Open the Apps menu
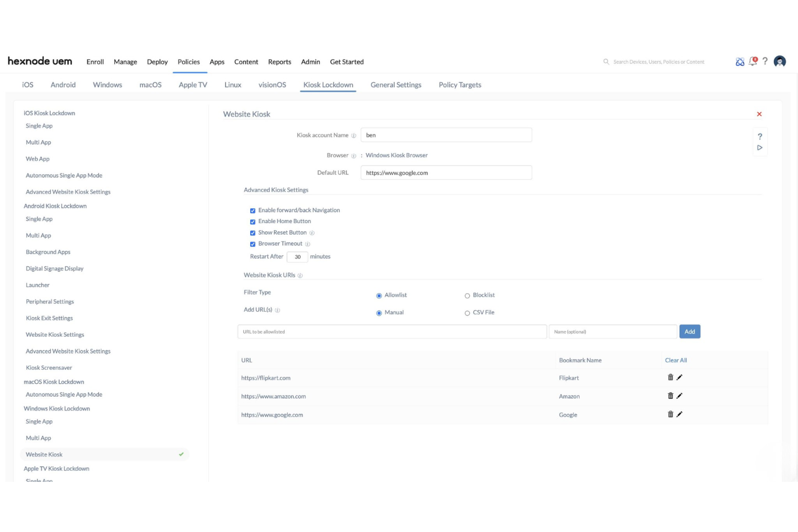The width and height of the screenshot is (798, 532). pos(217,62)
